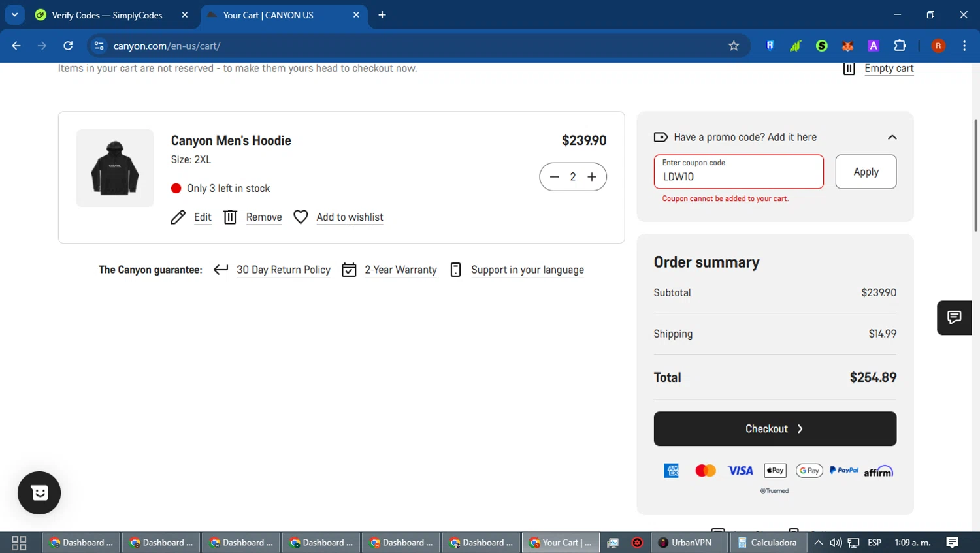Click the Shipping $14.99 value
This screenshot has width=980, height=553.
(882, 334)
